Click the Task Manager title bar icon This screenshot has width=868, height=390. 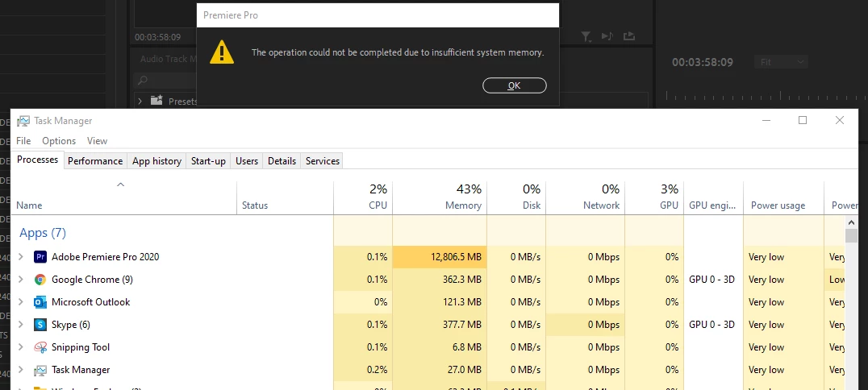23,121
